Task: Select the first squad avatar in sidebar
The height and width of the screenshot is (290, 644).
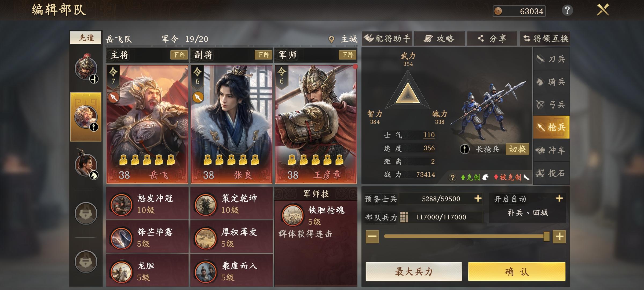Action: (86, 68)
